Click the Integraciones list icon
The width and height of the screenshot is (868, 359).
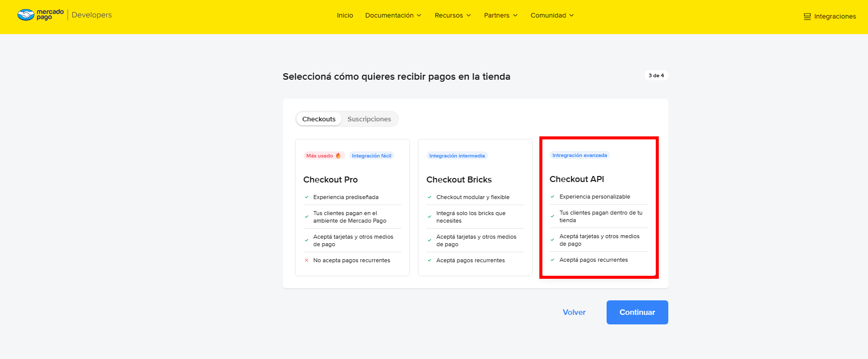pos(807,17)
